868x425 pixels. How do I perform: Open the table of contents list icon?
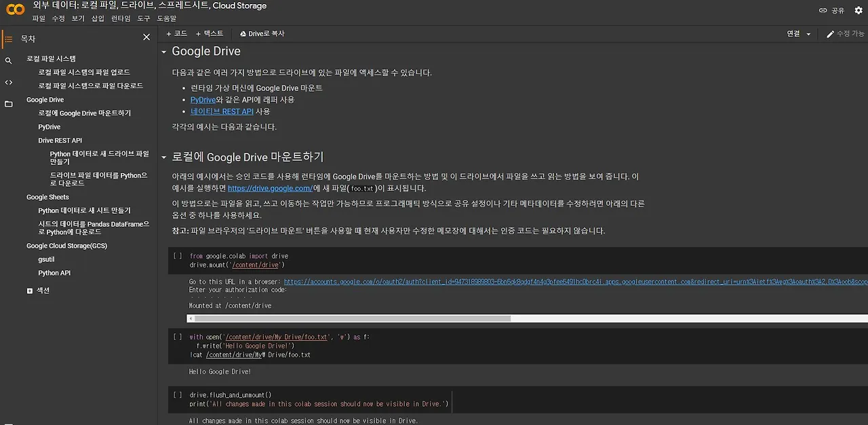pos(8,39)
